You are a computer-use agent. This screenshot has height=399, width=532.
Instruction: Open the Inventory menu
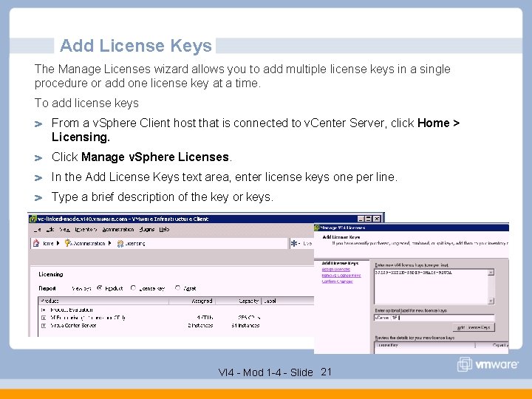(x=86, y=230)
